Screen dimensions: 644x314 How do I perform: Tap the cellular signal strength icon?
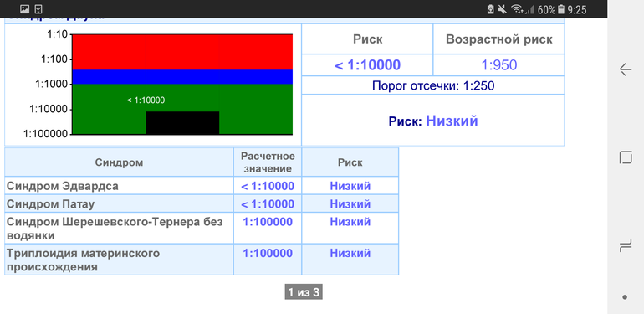click(529, 9)
